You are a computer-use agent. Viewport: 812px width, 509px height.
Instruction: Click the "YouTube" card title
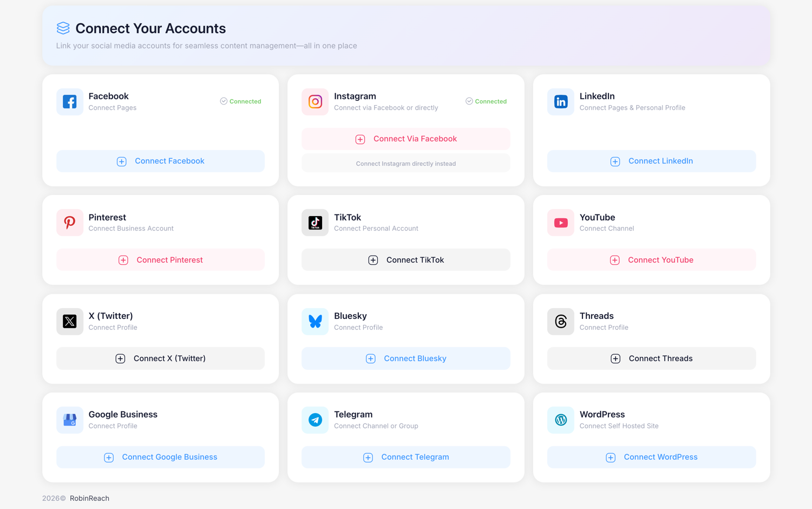point(597,217)
